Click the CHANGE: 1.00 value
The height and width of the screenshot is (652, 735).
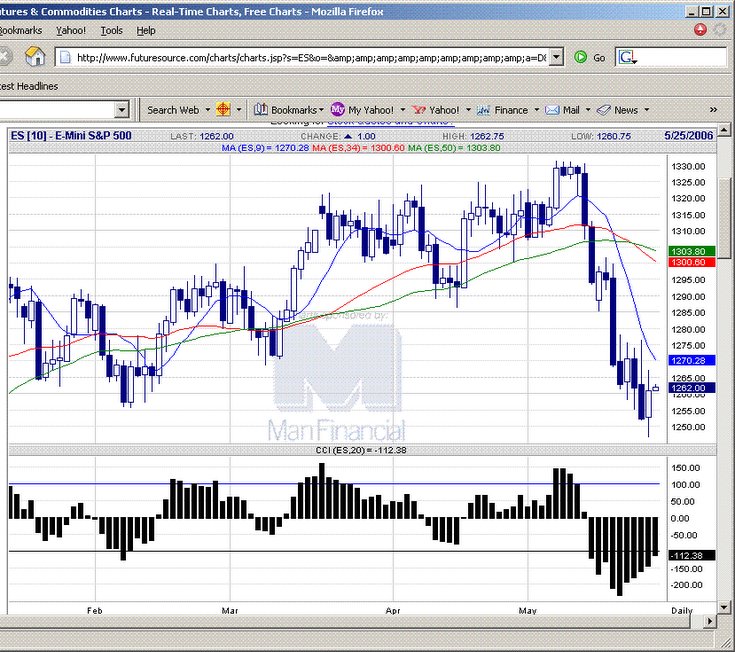338,136
